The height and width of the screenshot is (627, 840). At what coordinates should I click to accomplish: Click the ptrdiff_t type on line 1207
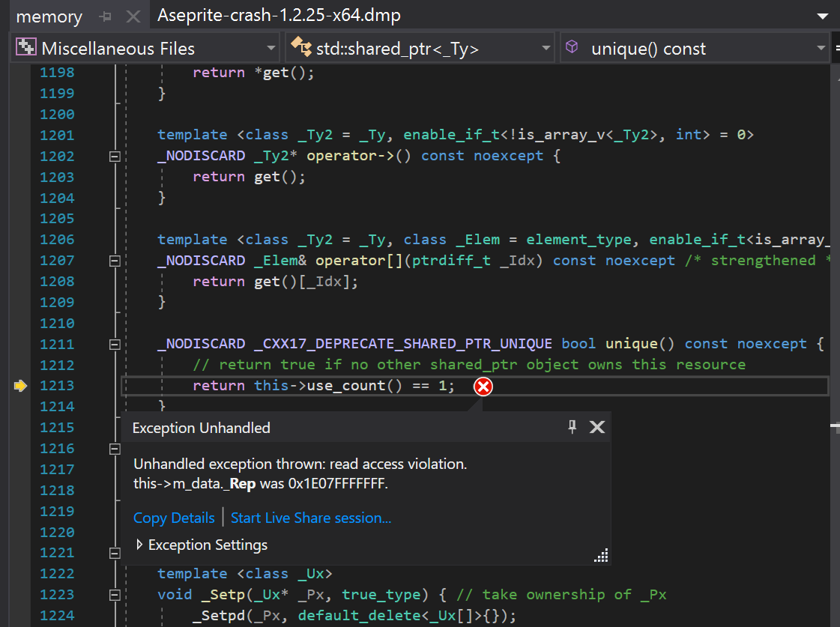[x=451, y=261]
